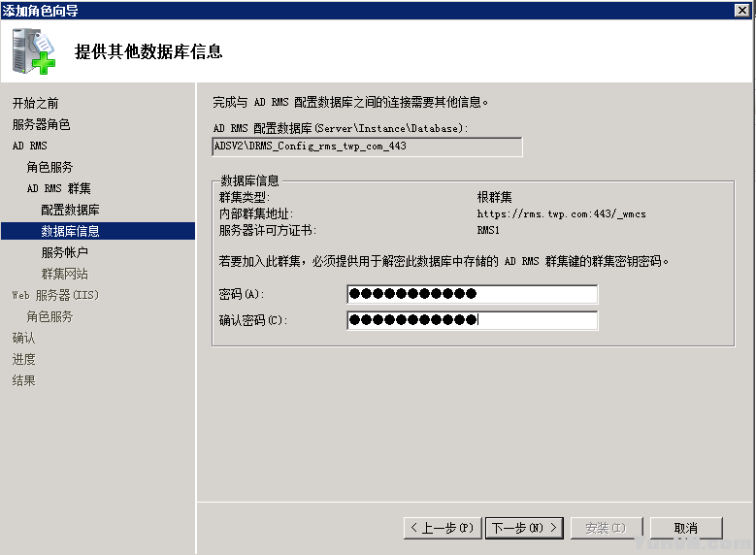Click the AD RMS configuration database path field
This screenshot has height=555, width=756.
[367, 147]
